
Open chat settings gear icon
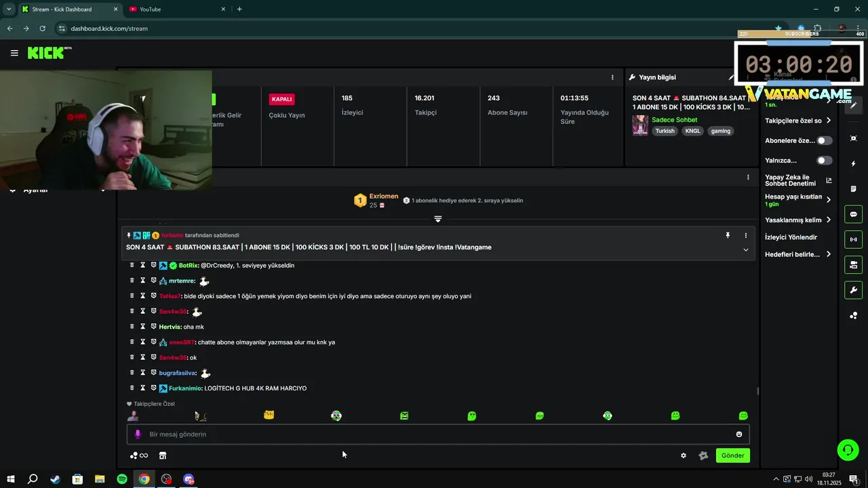tap(684, 455)
